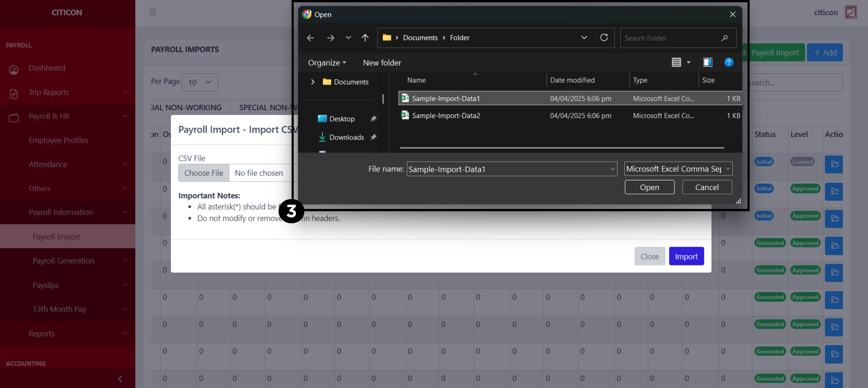Click the hamburger menu icon

pyautogui.click(x=152, y=12)
